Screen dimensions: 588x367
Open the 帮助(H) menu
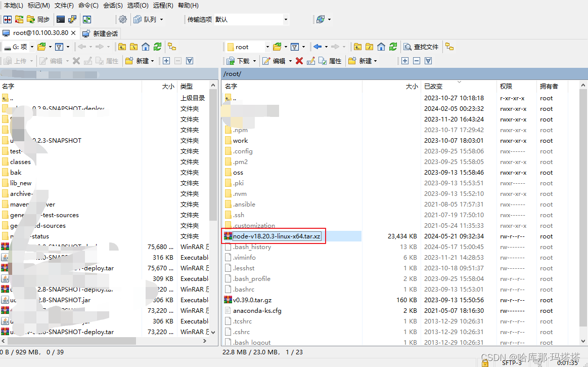tap(188, 5)
